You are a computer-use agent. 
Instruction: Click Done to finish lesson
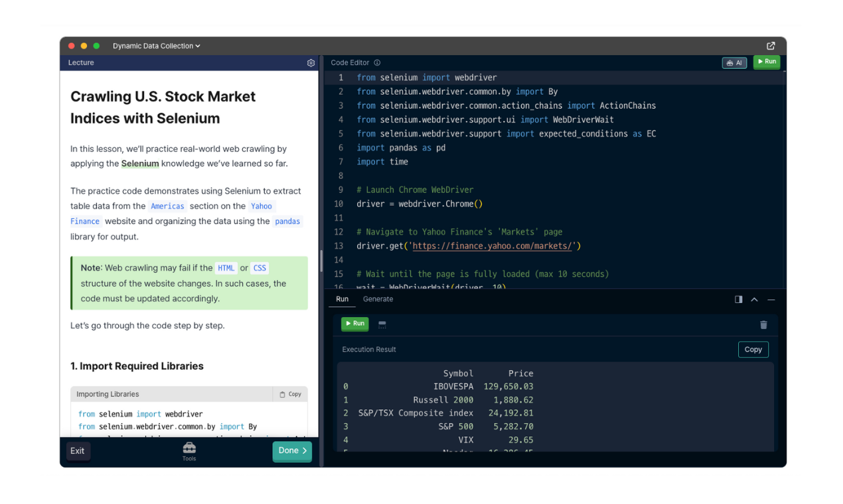pyautogui.click(x=292, y=451)
